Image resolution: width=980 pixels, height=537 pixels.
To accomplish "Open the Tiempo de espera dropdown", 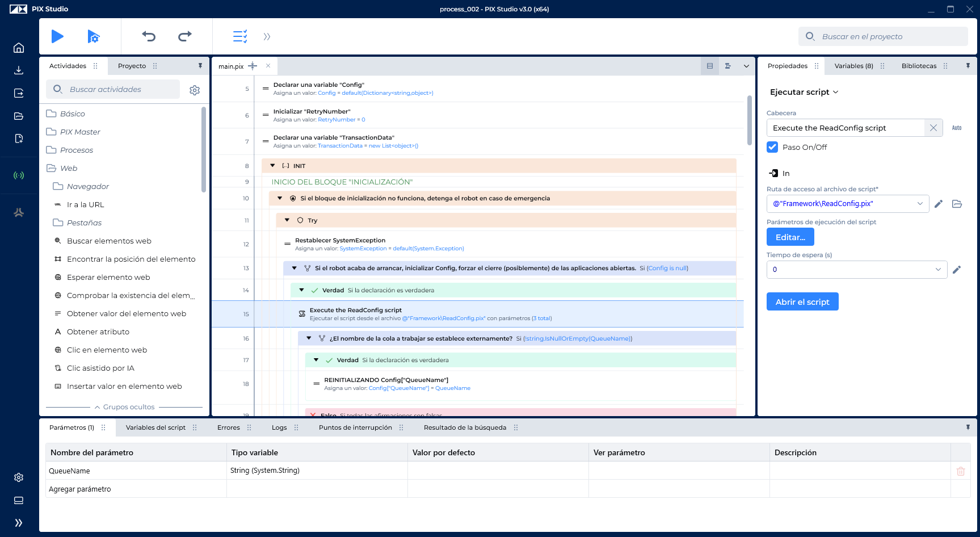I will click(x=938, y=270).
